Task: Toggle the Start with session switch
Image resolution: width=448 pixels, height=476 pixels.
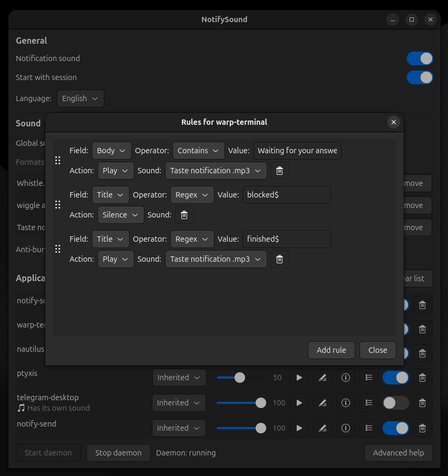Action: (420, 77)
